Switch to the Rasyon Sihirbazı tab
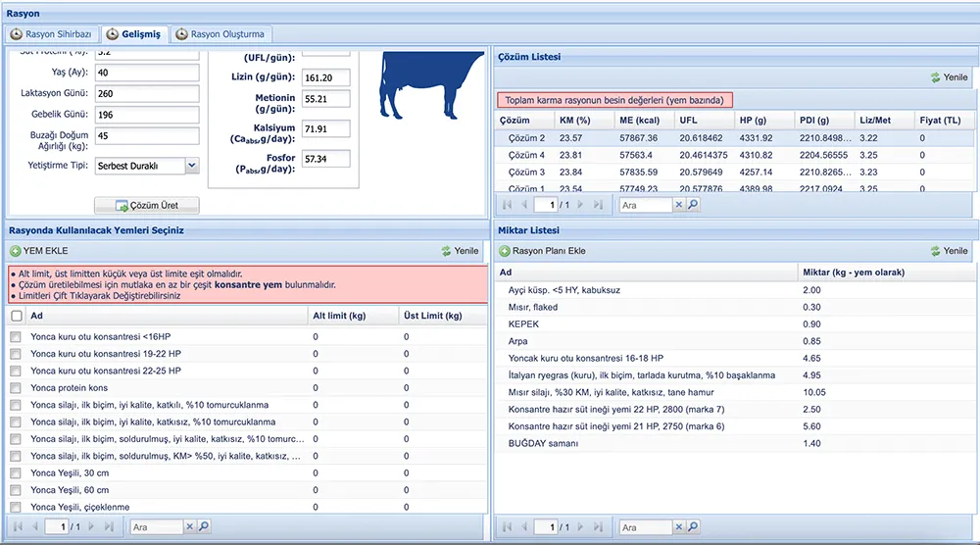This screenshot has width=980, height=545. point(51,34)
